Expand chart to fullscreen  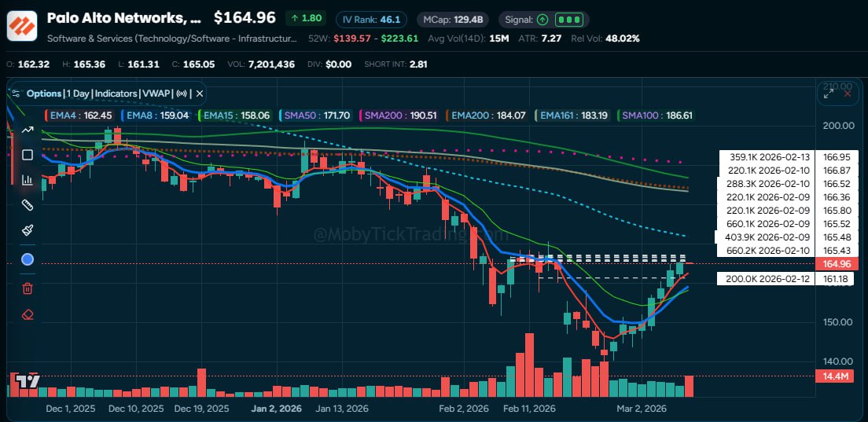pyautogui.click(x=829, y=94)
